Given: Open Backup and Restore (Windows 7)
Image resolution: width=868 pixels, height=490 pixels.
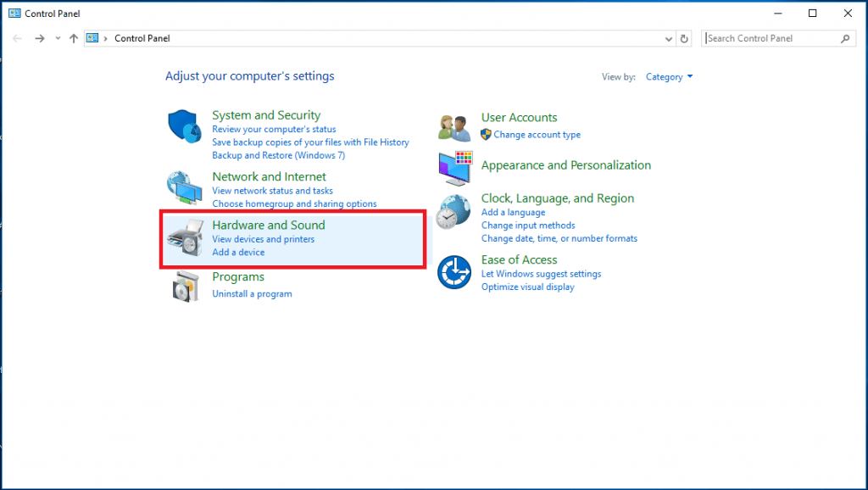Looking at the screenshot, I should (278, 156).
